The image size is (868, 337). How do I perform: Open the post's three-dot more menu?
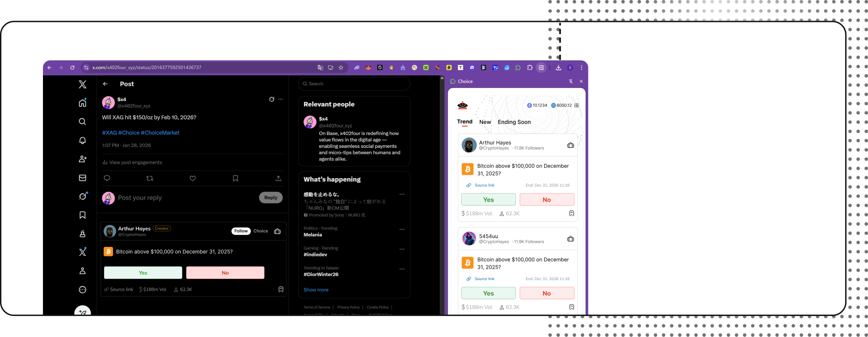point(280,99)
